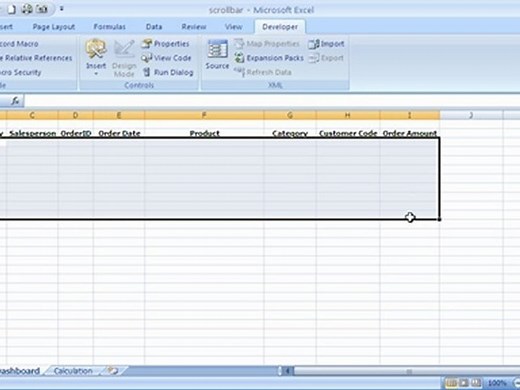Click the new document quick access icon

tap(12, 9)
